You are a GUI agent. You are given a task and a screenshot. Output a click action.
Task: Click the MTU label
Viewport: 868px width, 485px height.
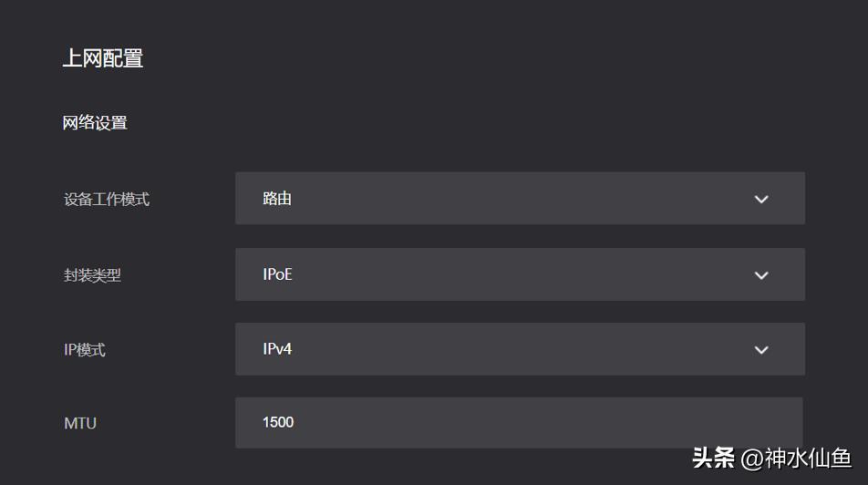pos(80,423)
